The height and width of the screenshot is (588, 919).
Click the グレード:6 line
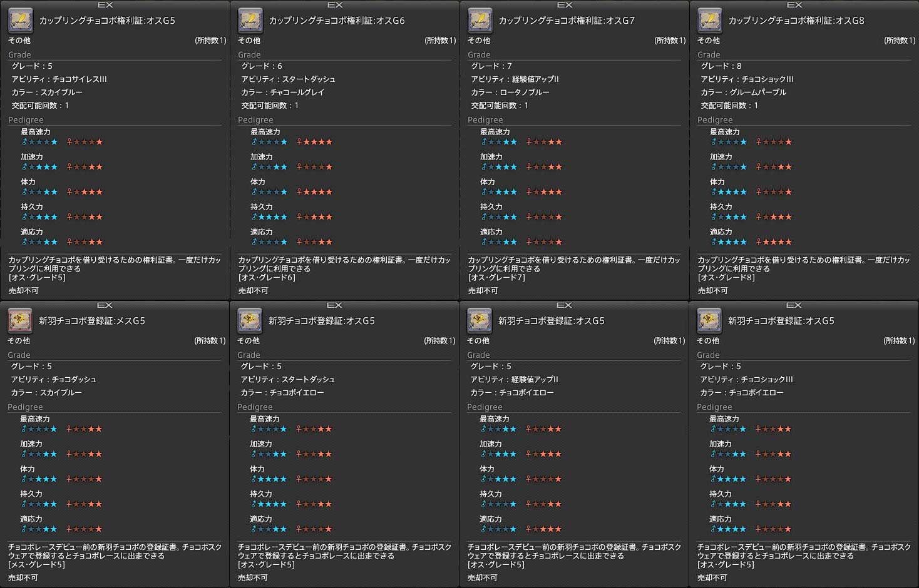[262, 66]
